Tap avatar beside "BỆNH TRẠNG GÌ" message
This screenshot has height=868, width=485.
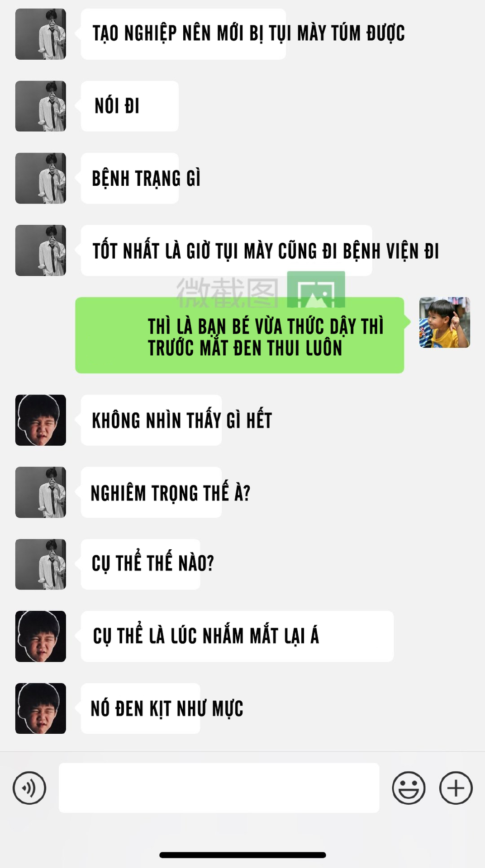pyautogui.click(x=41, y=178)
